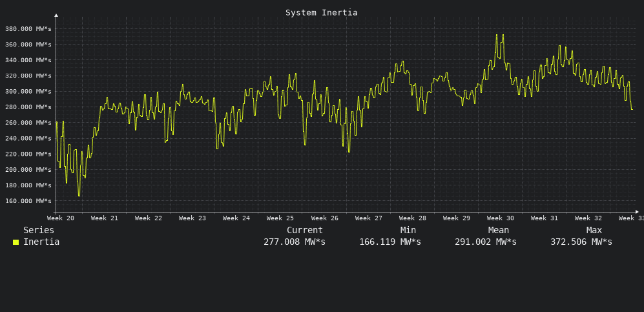Screen dimensions: 644x312
Task: Click the 220.000 MW*s y-axis label
Action: [x=28, y=154]
